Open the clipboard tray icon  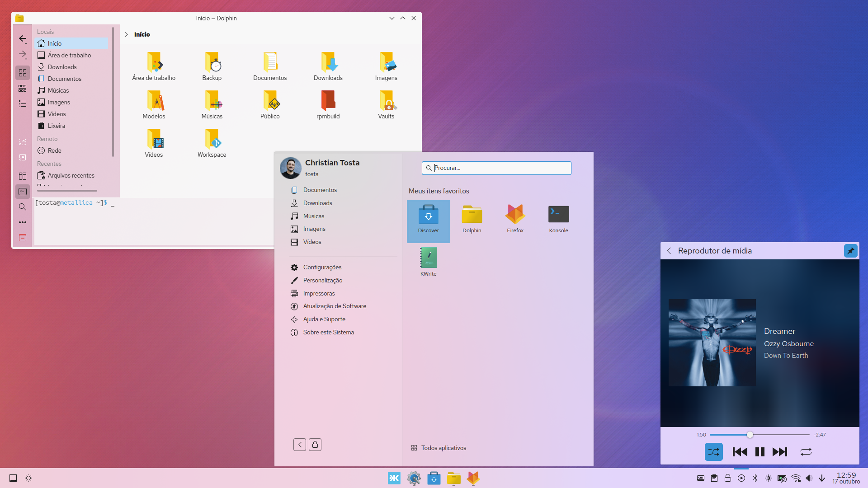[714, 478]
